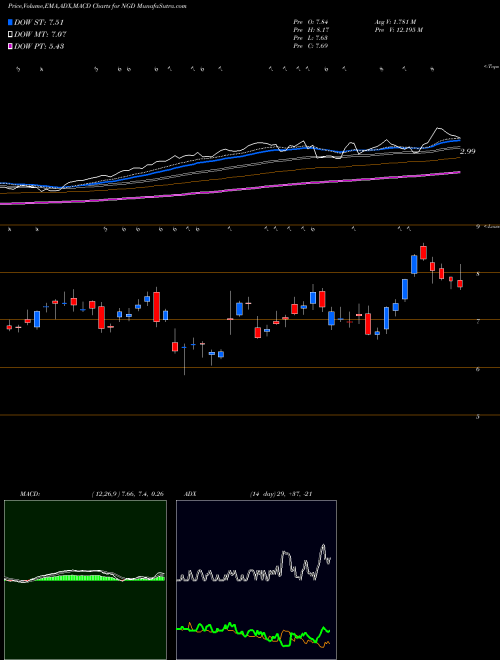Viewport: 500px width, 660px height.
Task: Click the '<Lows' marker label at the right edge
Action: pyautogui.click(x=492, y=227)
